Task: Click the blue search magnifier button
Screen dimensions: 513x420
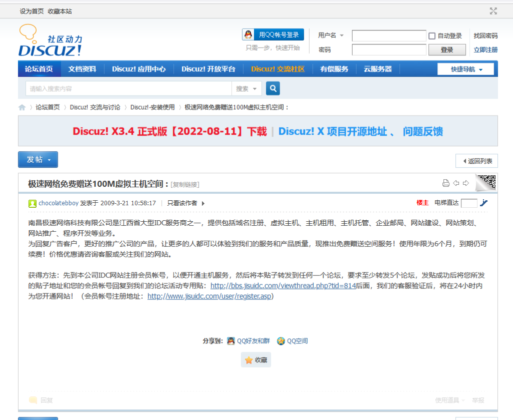Action: pyautogui.click(x=273, y=89)
